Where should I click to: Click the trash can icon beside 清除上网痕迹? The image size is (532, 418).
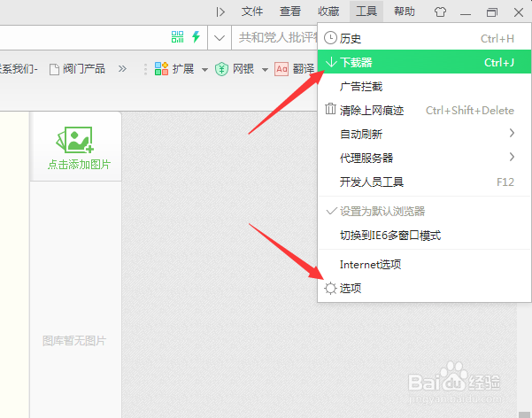(330, 109)
